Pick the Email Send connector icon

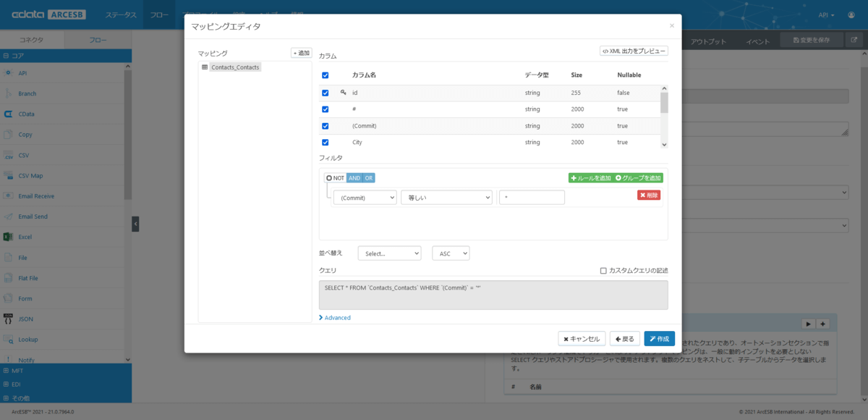9,217
